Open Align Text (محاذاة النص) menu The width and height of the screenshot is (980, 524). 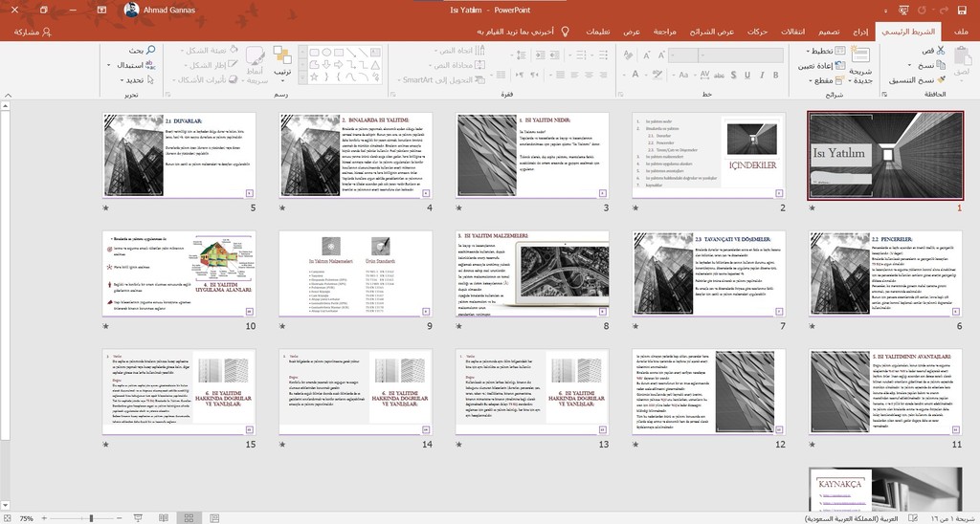point(455,65)
